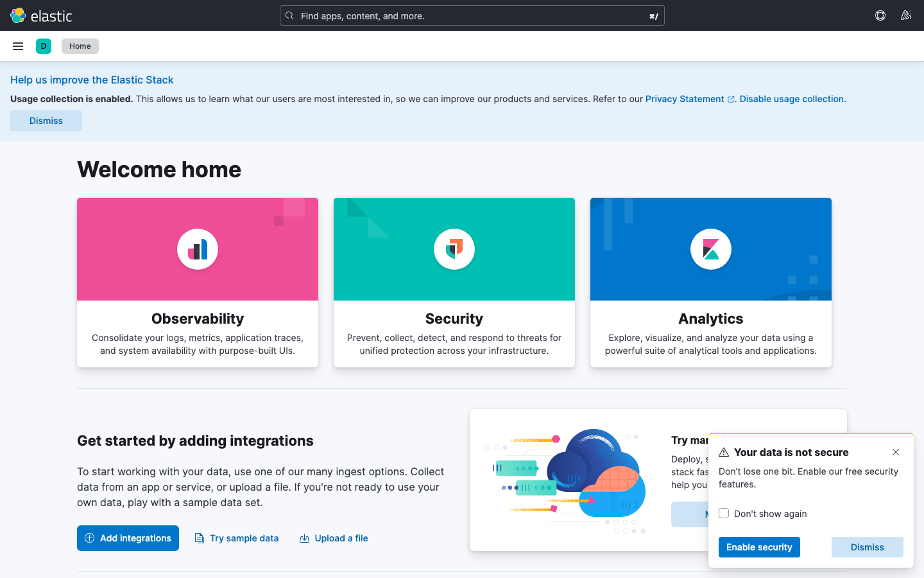Click 'Disable usage collection' link
Screen dimensions: 924x578
pyautogui.click(x=792, y=99)
